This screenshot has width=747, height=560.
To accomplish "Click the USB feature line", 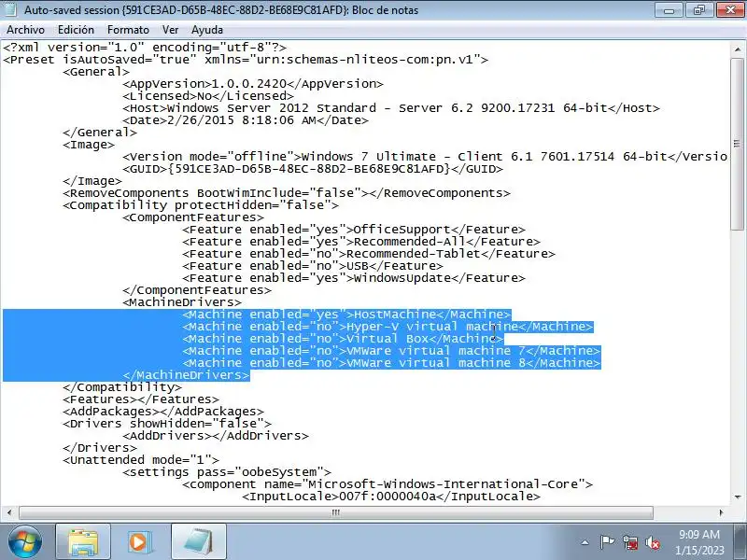I will [x=313, y=266].
